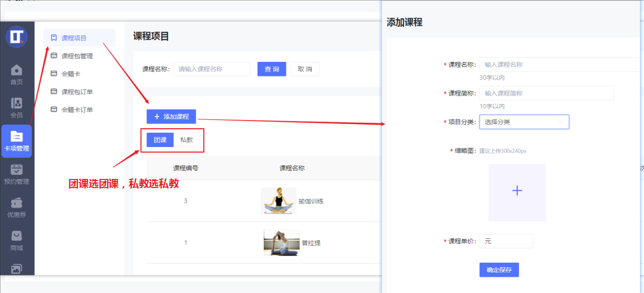644x293 pixels.
Task: Click inside the 课程单价 price field
Action: (506, 241)
